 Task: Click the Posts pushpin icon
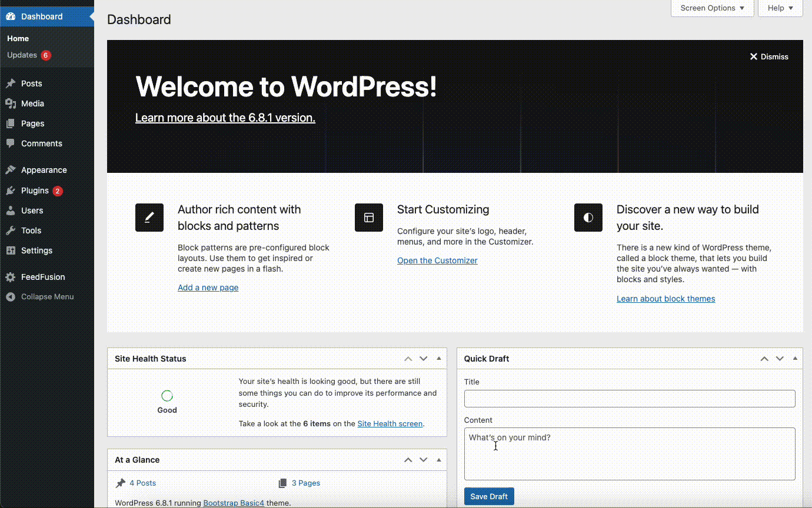(11, 83)
